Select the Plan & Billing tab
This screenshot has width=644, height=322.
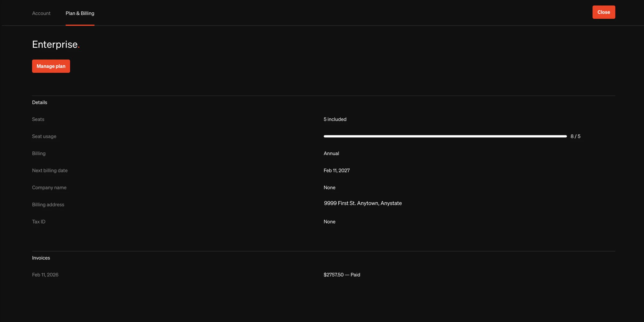80,13
